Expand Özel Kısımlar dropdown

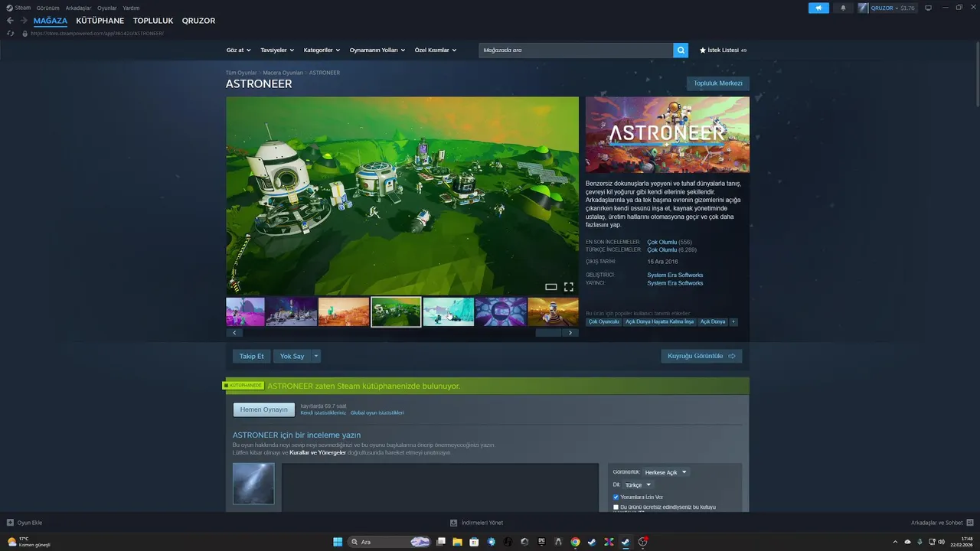pyautogui.click(x=436, y=50)
